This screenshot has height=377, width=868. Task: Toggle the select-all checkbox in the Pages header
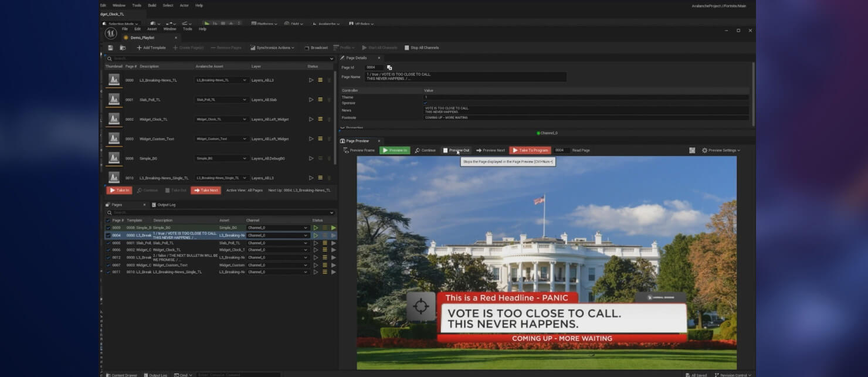click(x=108, y=220)
